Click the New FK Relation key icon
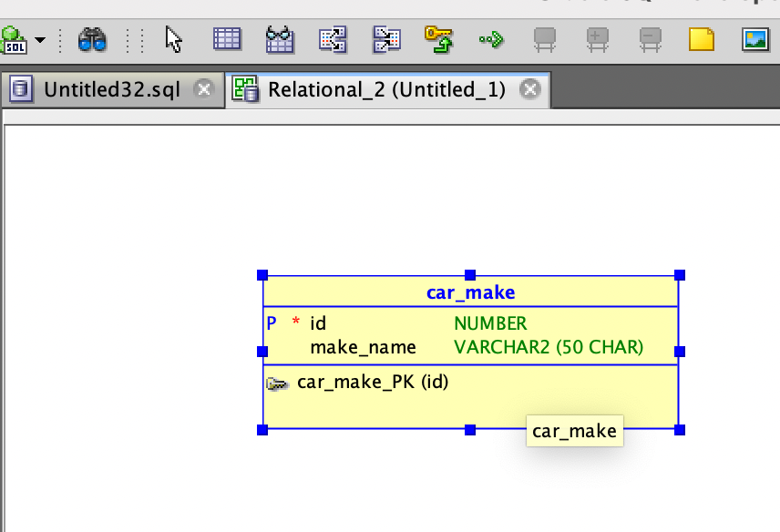 (x=439, y=39)
